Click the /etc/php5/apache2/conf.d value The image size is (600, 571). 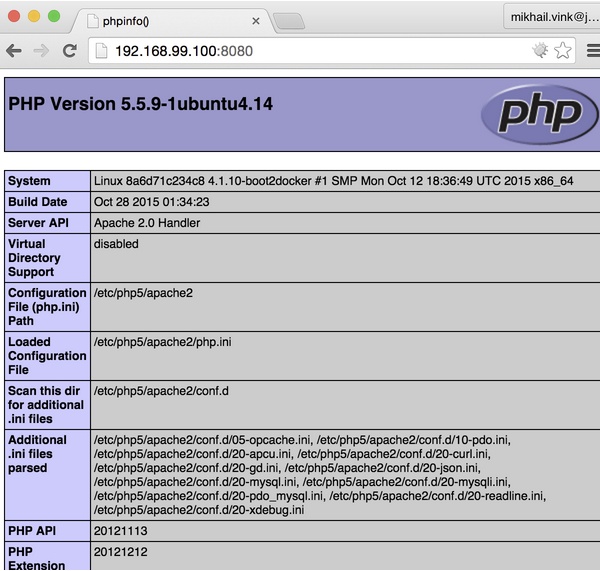pyautogui.click(x=161, y=391)
